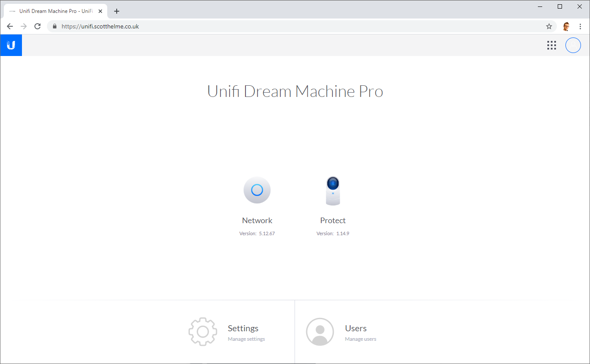The width and height of the screenshot is (590, 364).
Task: Click the Settings gear icon
Action: 203,331
